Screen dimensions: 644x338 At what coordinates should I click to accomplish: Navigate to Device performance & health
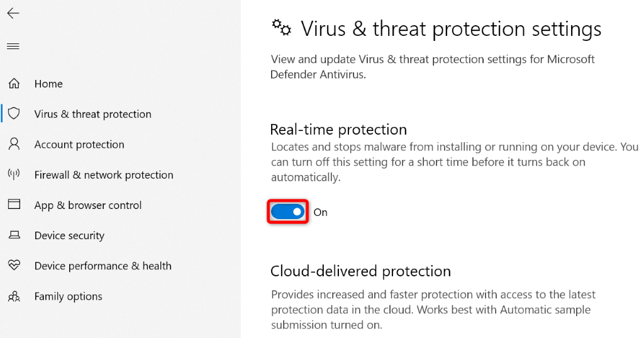tap(103, 266)
